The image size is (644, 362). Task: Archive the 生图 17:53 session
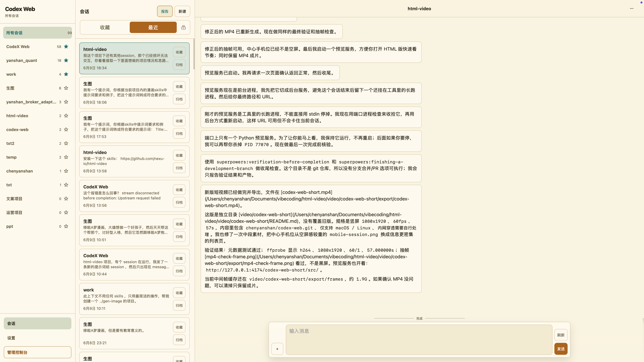coord(179,133)
